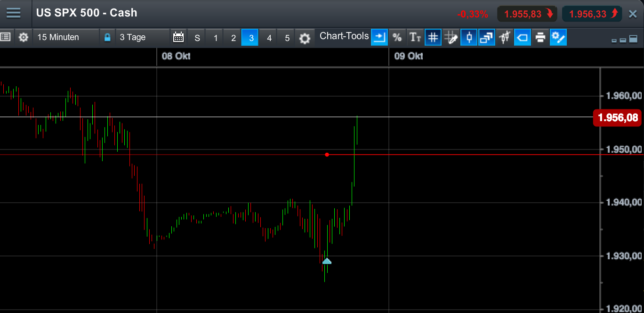Open the left list panel icon

point(6,37)
